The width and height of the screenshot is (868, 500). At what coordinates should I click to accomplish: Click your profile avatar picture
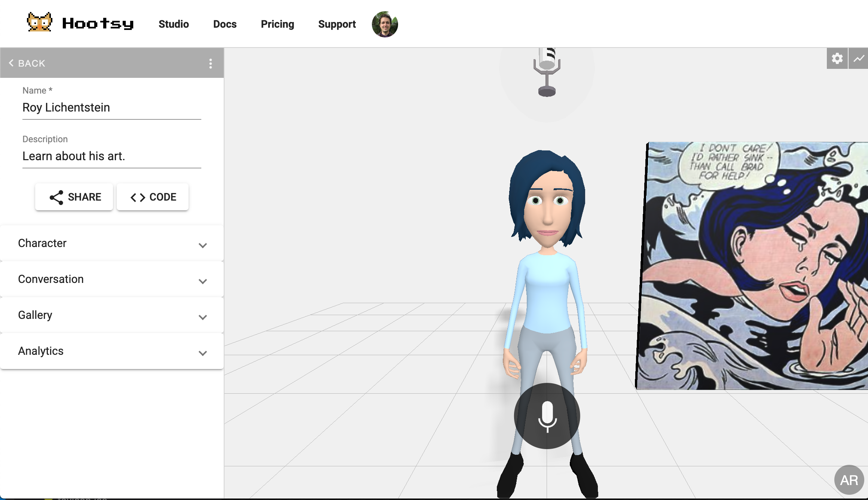tap(384, 24)
